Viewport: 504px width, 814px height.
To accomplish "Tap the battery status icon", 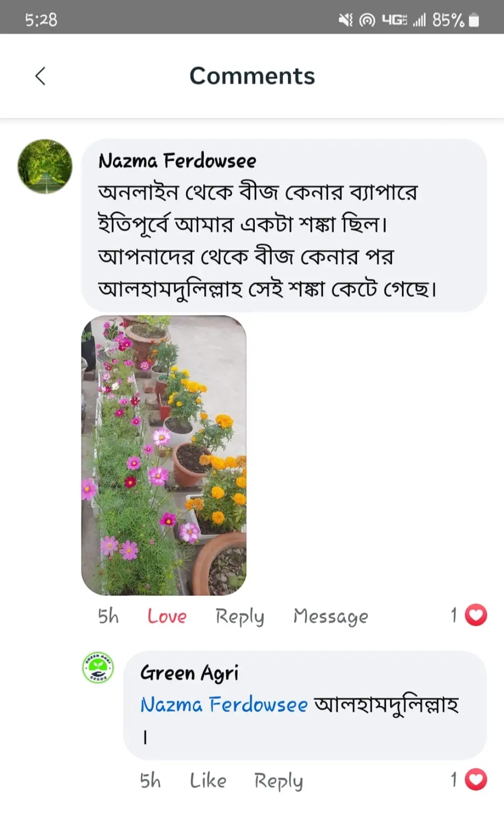I will tap(474, 20).
